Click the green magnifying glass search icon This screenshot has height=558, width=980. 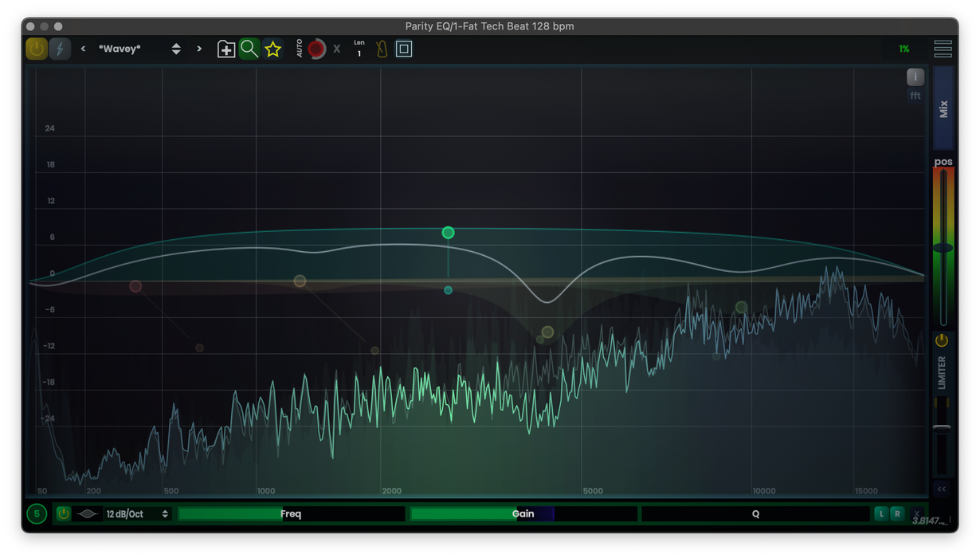249,49
